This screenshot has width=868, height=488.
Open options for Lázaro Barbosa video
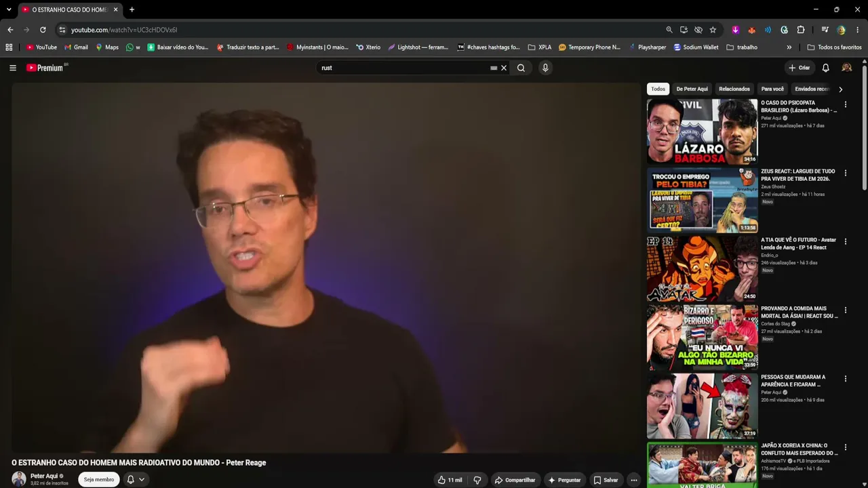(845, 104)
